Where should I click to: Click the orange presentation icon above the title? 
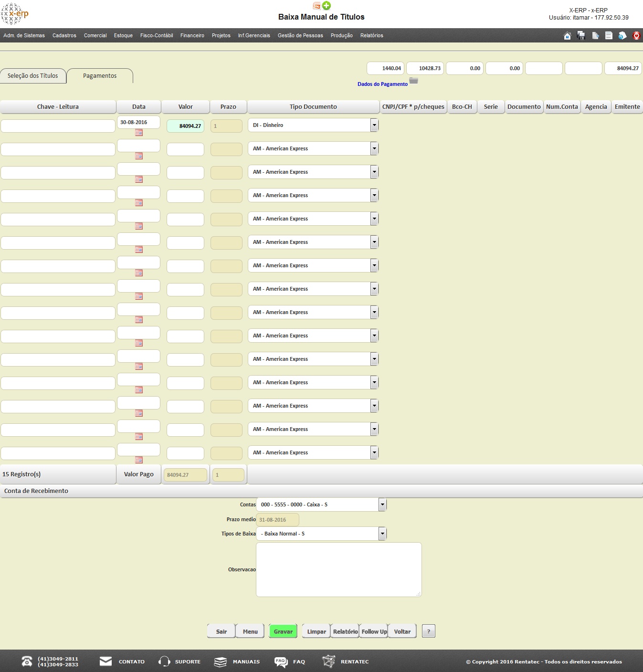tap(316, 6)
